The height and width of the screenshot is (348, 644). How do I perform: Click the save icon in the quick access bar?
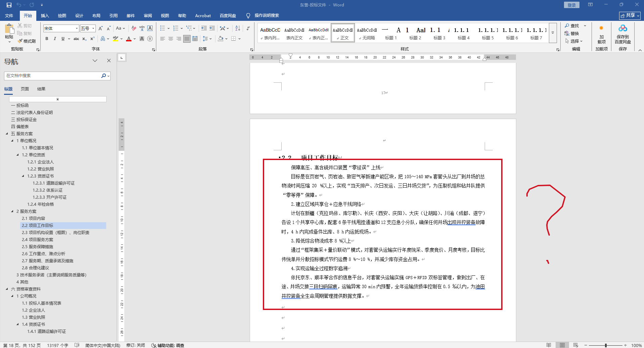9,5
